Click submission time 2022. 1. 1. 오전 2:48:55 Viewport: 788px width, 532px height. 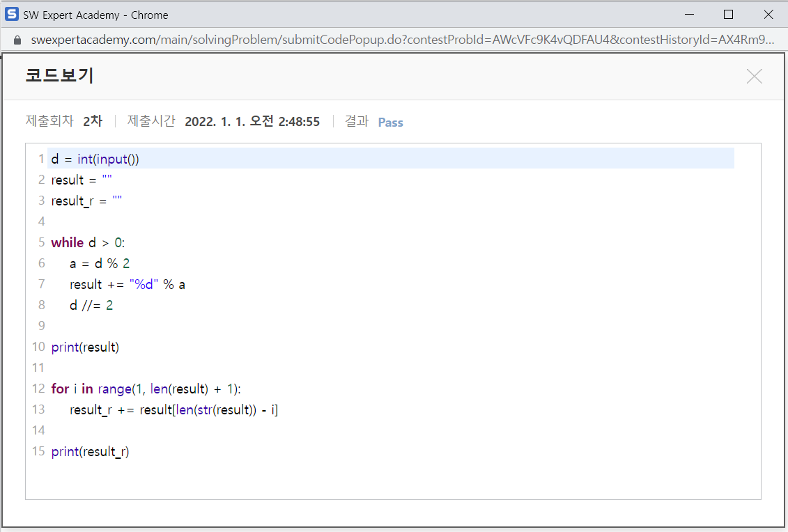click(252, 122)
